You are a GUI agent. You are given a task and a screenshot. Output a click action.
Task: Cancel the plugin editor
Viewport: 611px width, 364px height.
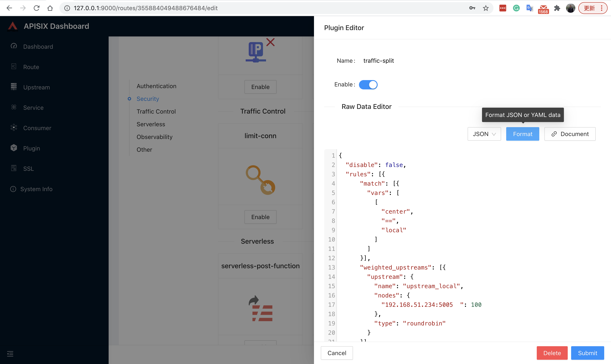(x=337, y=353)
